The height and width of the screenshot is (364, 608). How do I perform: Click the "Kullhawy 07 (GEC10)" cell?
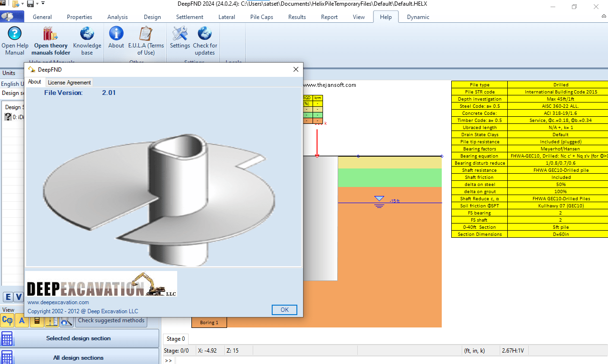(561, 206)
